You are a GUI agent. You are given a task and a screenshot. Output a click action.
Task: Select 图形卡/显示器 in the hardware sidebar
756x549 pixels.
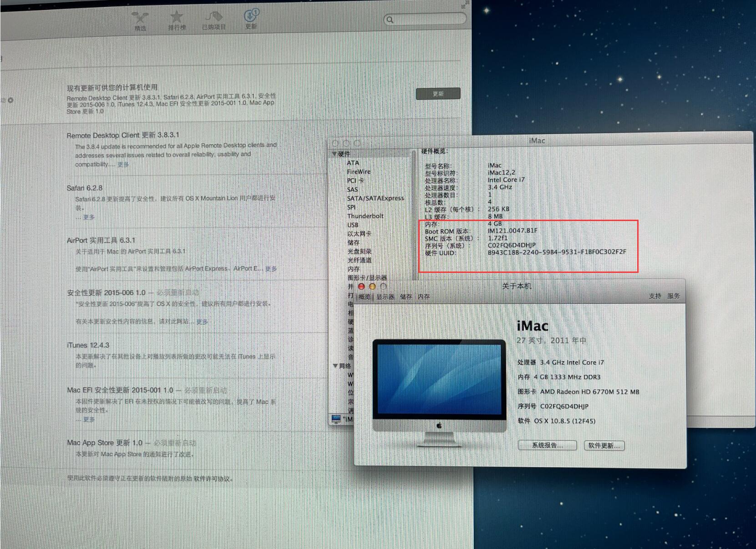point(367,277)
